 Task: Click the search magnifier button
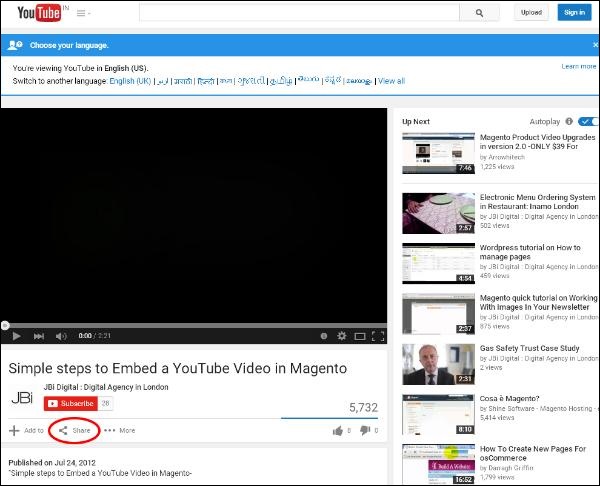pos(479,13)
